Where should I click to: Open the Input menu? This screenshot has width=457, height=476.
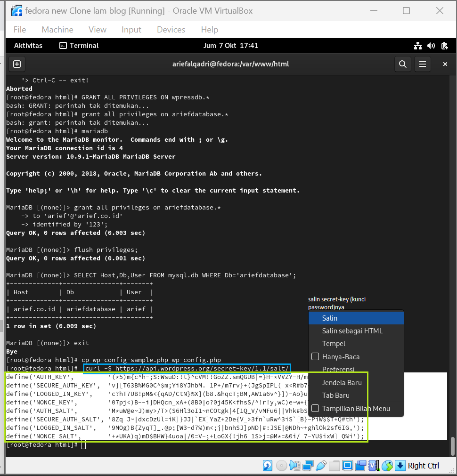131,30
